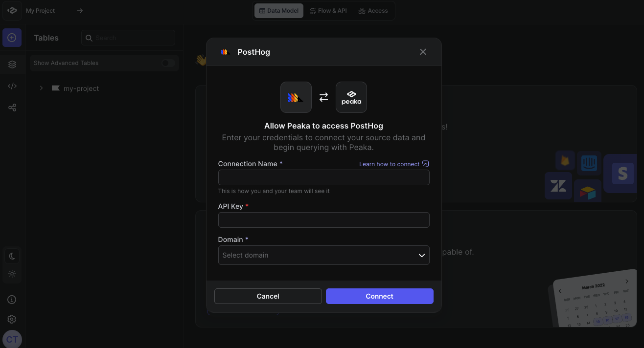The width and height of the screenshot is (644, 348).
Task: Click the small PostHog icon in dialog header
Action: point(225,52)
